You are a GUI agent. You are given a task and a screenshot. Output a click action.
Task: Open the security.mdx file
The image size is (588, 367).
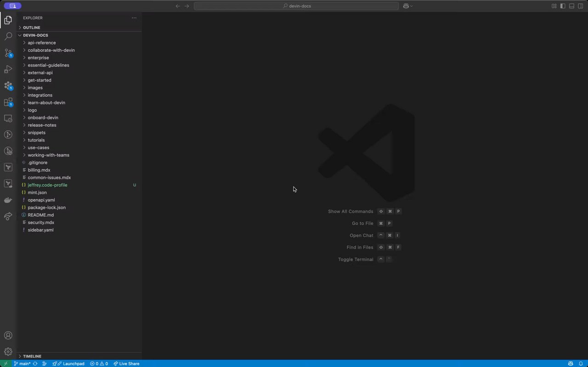click(x=79, y=222)
